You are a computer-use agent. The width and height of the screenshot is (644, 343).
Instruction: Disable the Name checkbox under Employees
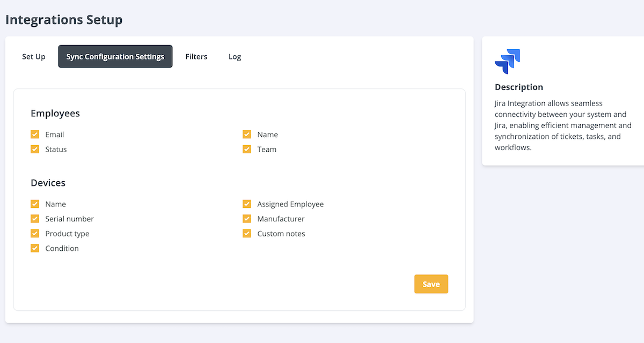247,135
